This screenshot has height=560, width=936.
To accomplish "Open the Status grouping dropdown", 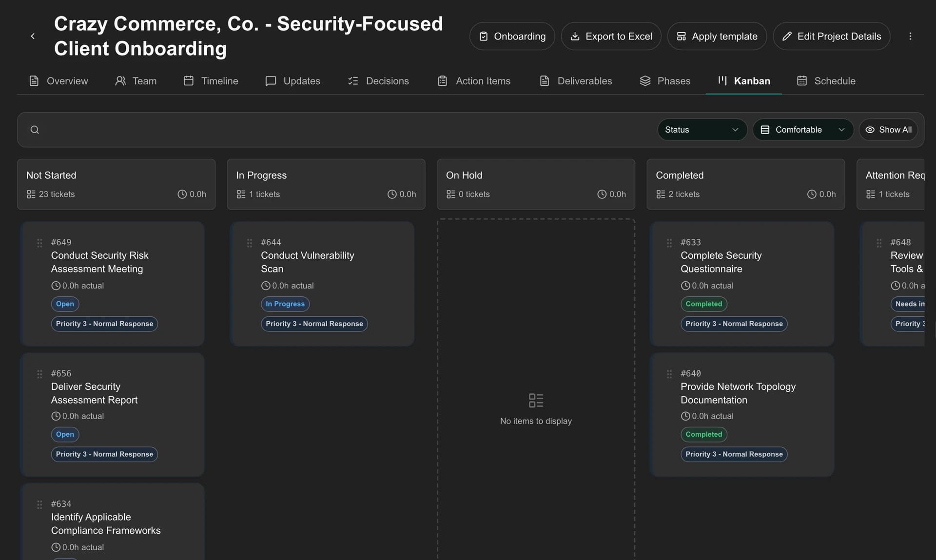I will coord(702,130).
